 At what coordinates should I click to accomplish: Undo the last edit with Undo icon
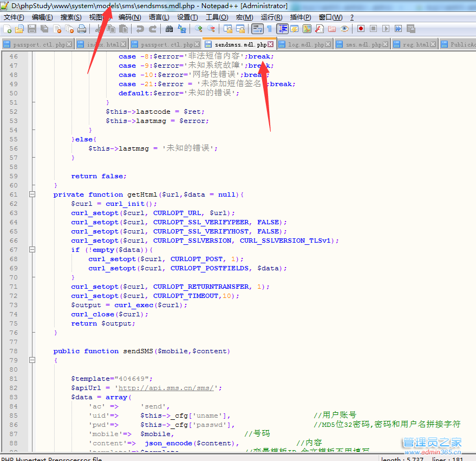[140, 29]
